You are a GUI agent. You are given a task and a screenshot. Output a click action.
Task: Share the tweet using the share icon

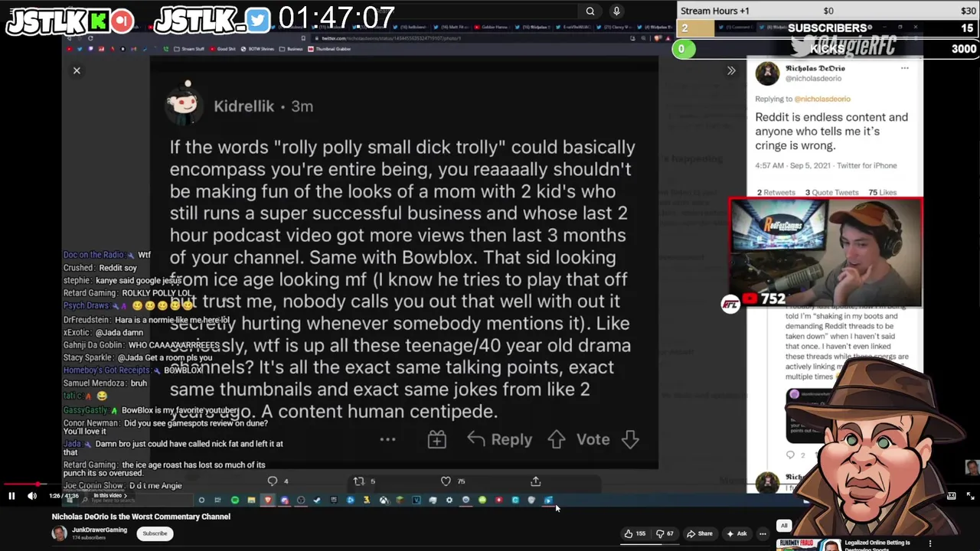[x=535, y=481]
